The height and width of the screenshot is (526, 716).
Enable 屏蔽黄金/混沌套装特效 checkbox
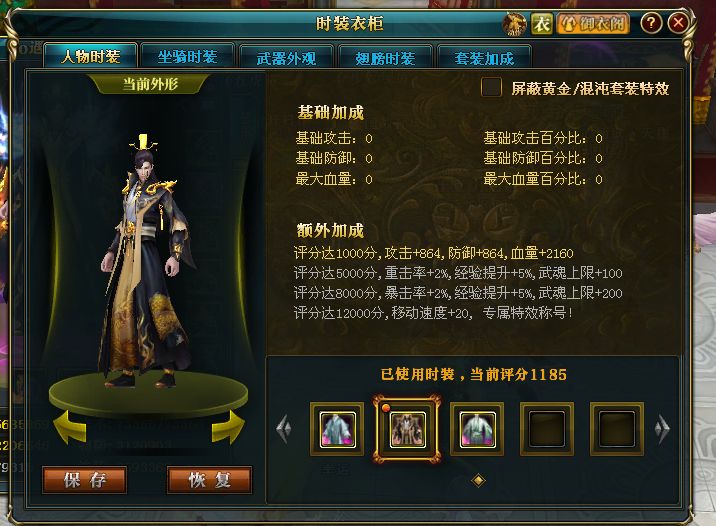(x=491, y=87)
